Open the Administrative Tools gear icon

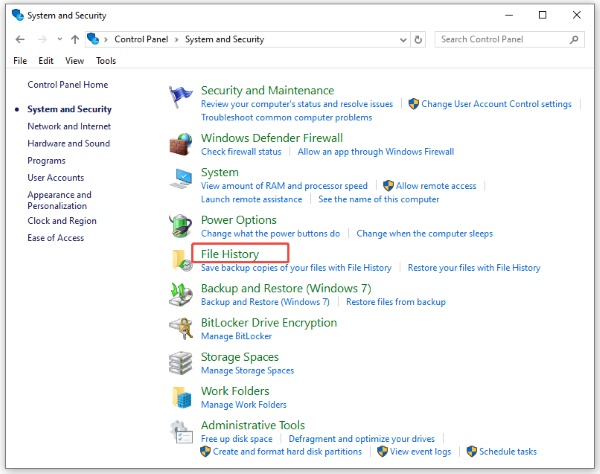pos(181,432)
